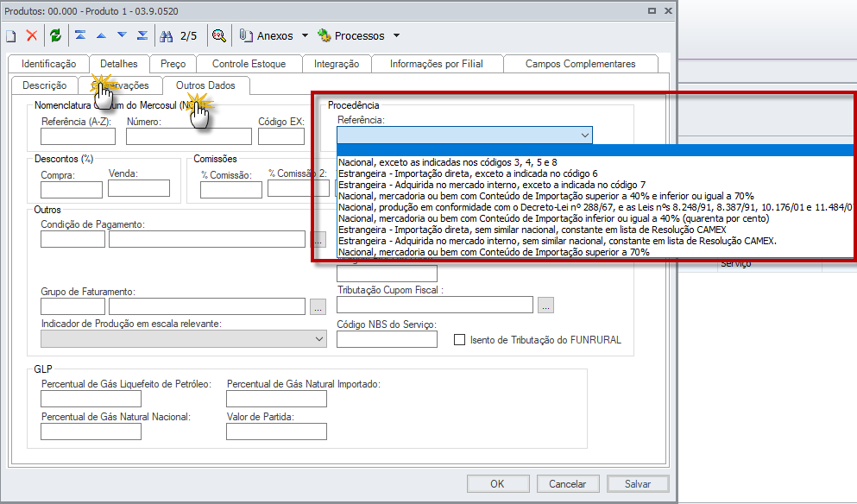Select the blank highlighted option in Procedência list
Screen dimensions: 857x504
tap(595, 151)
